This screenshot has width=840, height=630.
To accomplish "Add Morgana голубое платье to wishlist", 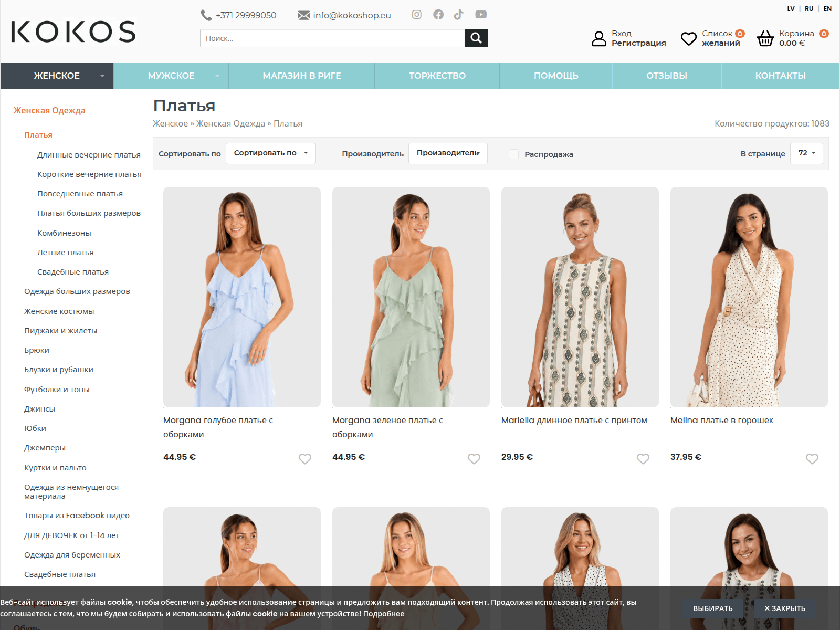I will pos(305,458).
